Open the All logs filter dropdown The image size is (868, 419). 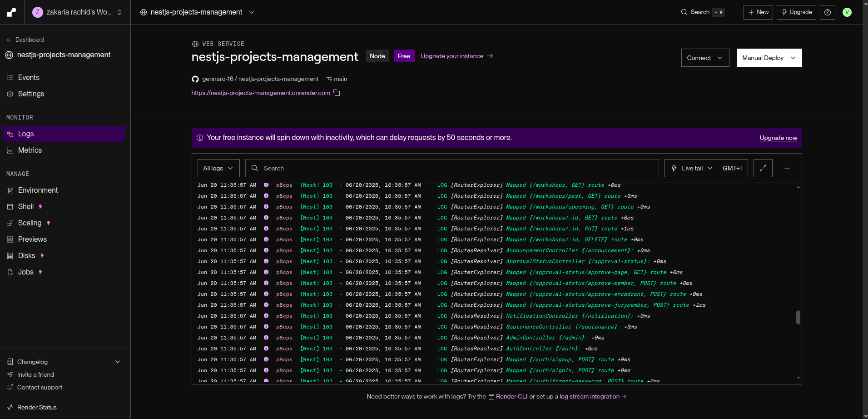[218, 168]
